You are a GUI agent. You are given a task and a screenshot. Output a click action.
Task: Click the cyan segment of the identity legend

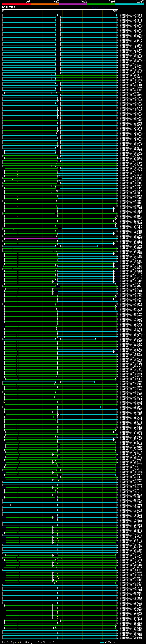pyautogui.click(x=130, y=4)
